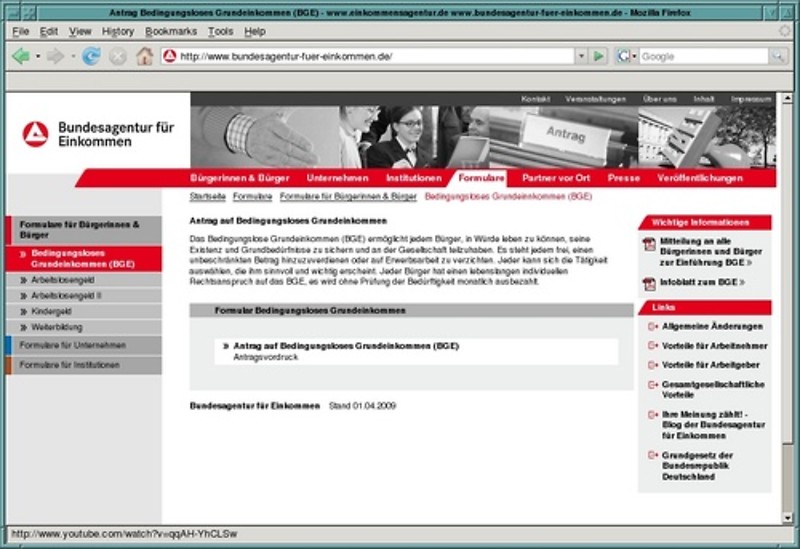Click link icon beside Gesamtgesellschaftliche Vorteile
The image size is (800, 549).
[x=653, y=385]
